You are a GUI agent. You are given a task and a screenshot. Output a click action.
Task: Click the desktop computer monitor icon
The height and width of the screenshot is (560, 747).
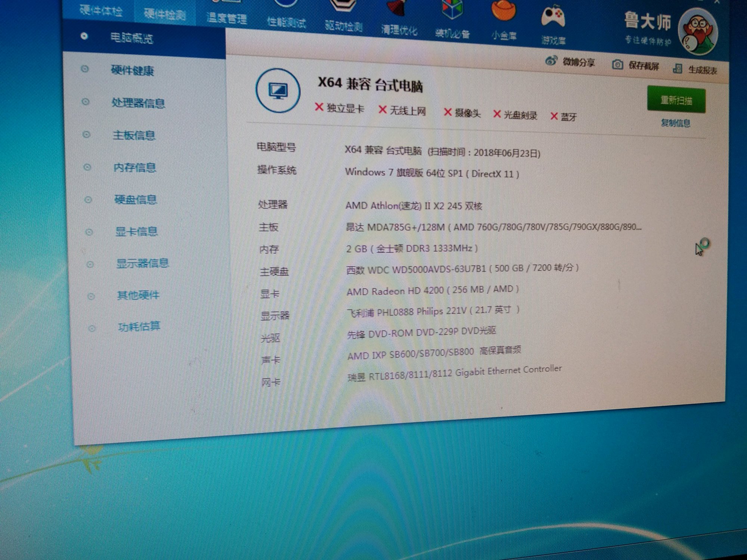pyautogui.click(x=278, y=90)
